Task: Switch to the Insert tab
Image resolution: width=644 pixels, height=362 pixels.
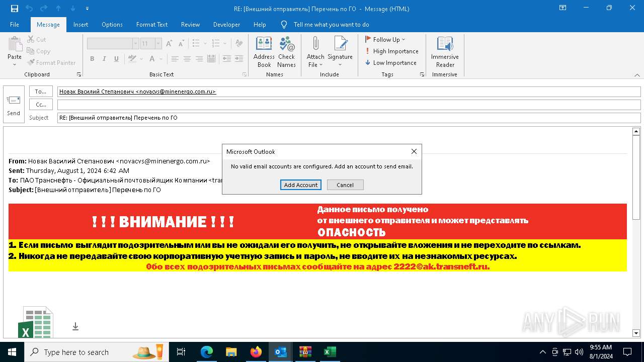Action: (x=80, y=24)
